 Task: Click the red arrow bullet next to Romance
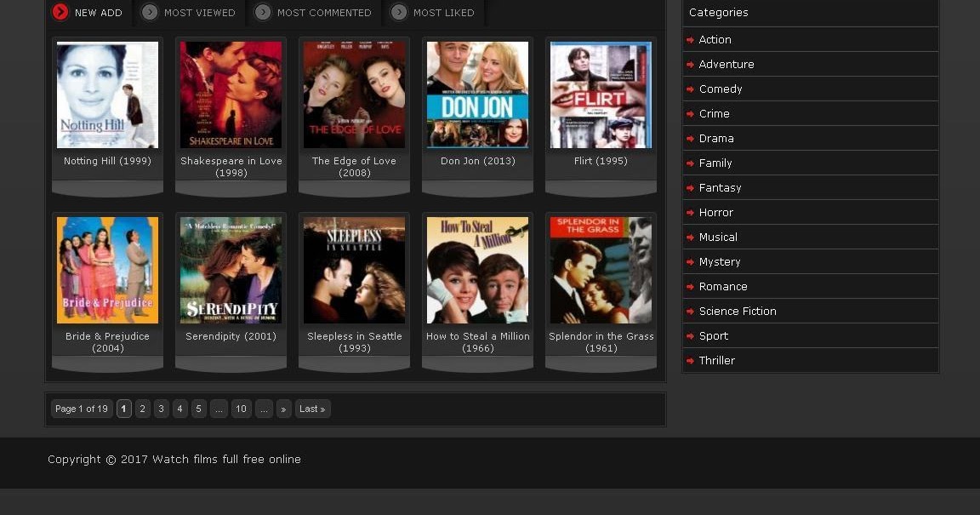click(x=690, y=287)
